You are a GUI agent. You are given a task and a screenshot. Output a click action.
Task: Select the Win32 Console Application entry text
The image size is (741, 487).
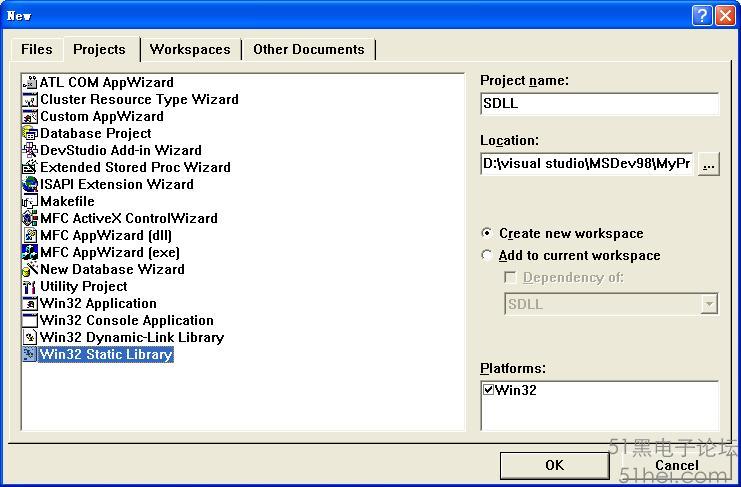point(127,320)
